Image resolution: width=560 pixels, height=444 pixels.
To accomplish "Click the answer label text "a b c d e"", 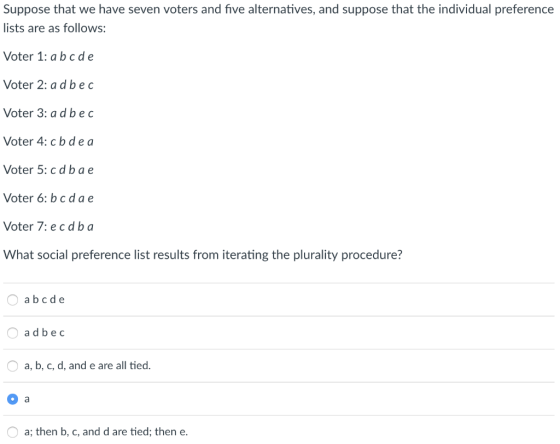I will tap(44, 299).
